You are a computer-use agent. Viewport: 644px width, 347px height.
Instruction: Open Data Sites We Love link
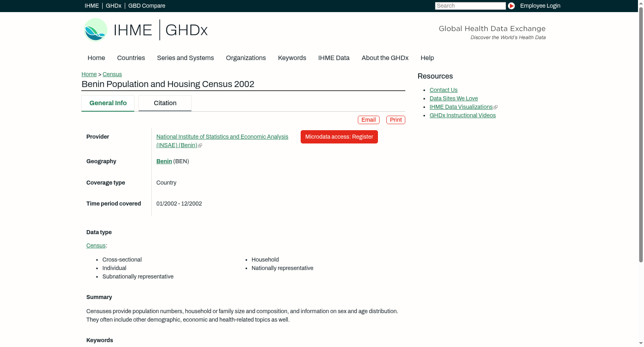click(454, 98)
